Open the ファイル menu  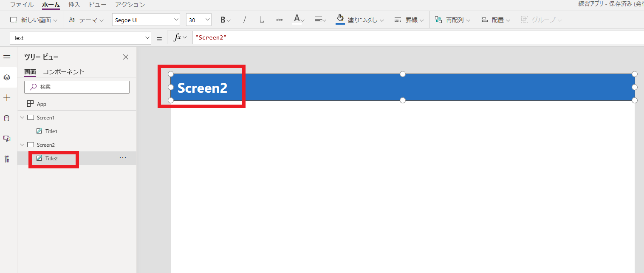[x=22, y=5]
